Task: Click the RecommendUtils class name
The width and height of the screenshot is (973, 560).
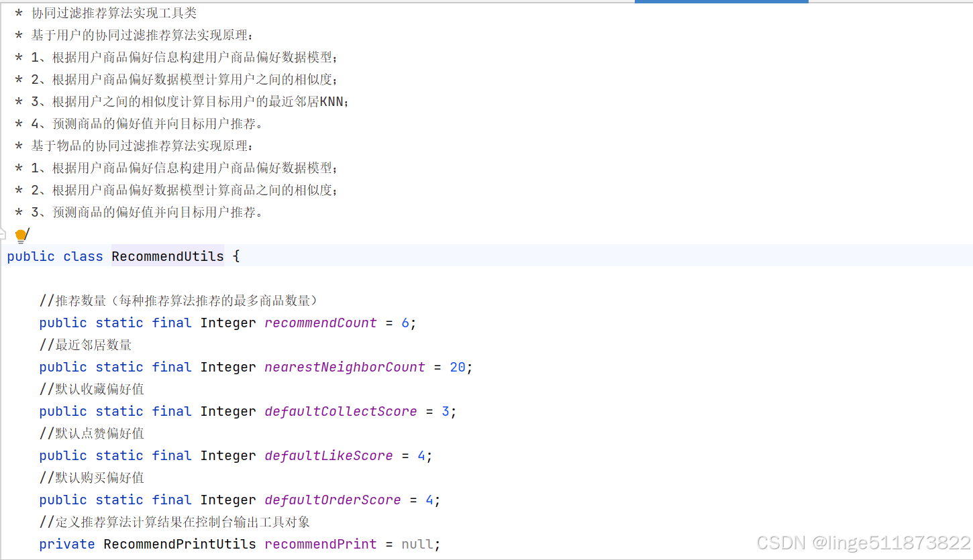Action: tap(168, 256)
